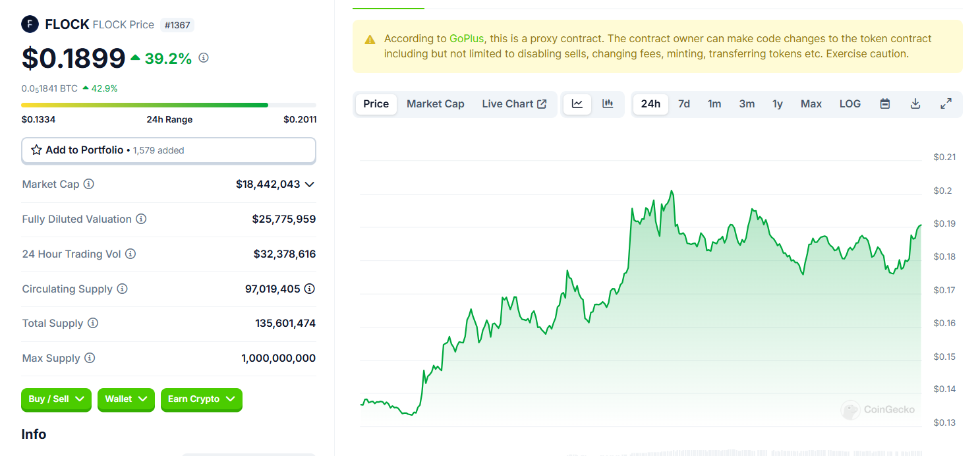Click the $25,775,959 valuation value

point(284,219)
